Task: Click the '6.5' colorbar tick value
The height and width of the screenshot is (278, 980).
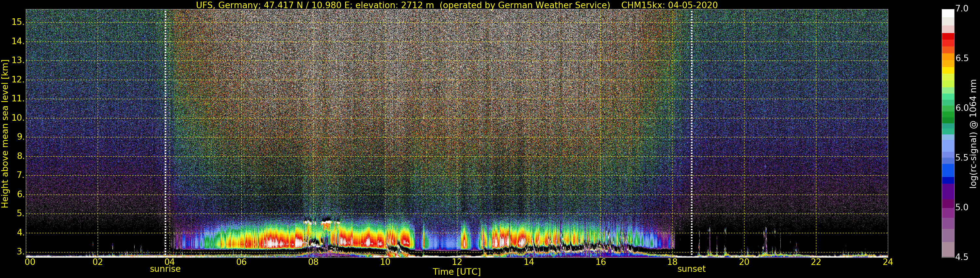Action: click(x=962, y=58)
